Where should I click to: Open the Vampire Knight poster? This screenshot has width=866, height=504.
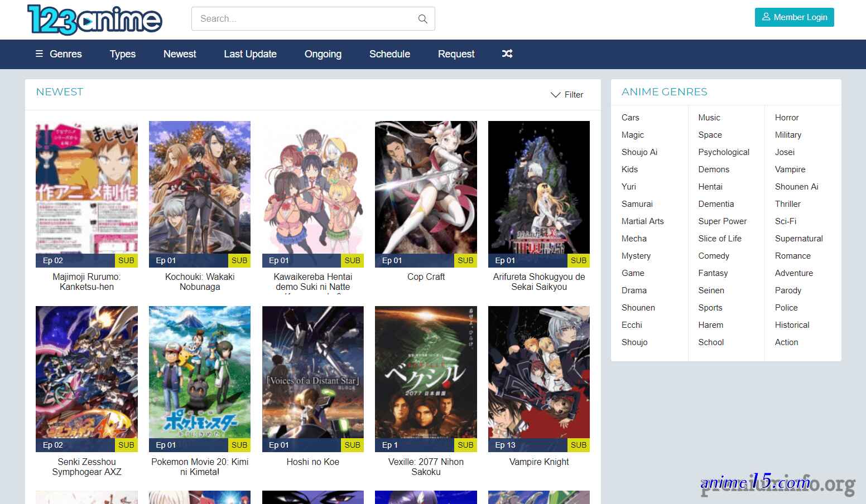[539, 379]
